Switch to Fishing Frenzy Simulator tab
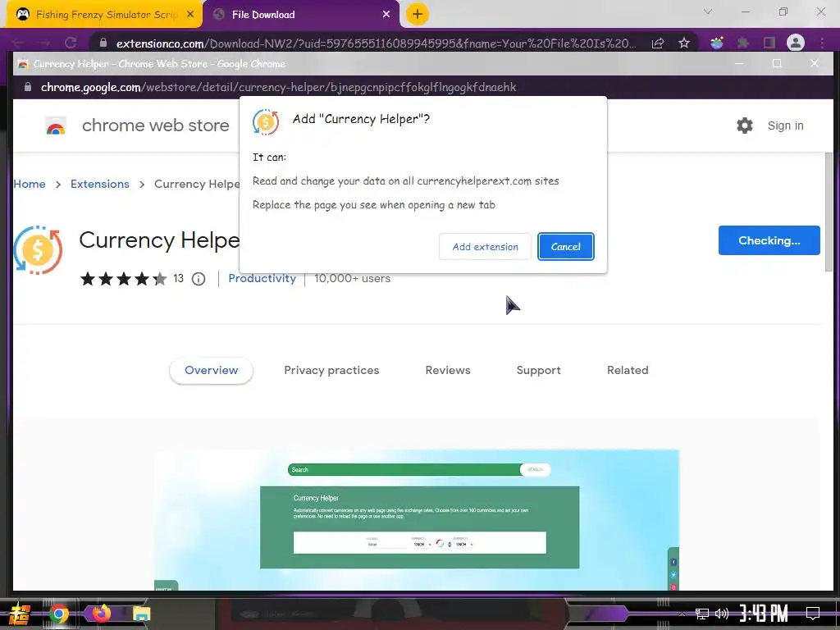 coord(106,15)
